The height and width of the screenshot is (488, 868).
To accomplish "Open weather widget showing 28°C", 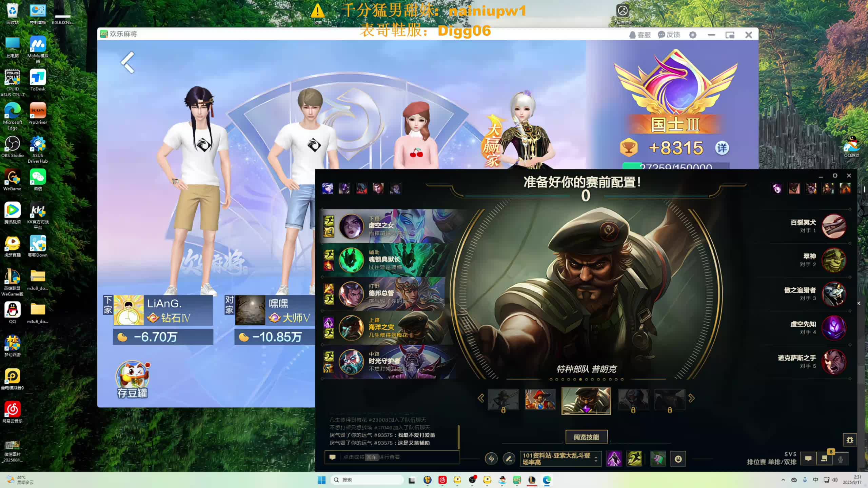I will tap(21, 480).
